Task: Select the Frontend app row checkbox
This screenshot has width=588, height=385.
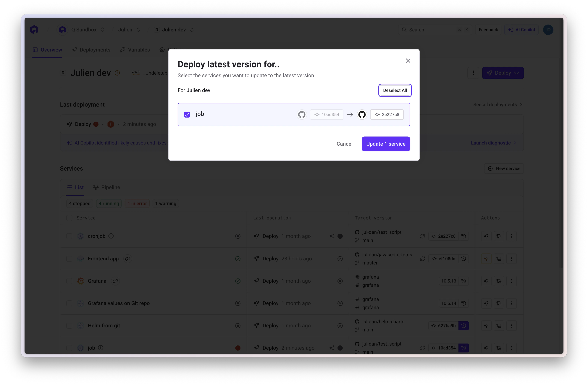Action: (x=69, y=259)
